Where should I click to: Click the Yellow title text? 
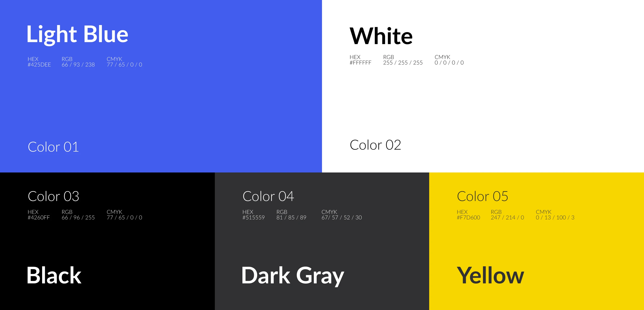(x=490, y=276)
